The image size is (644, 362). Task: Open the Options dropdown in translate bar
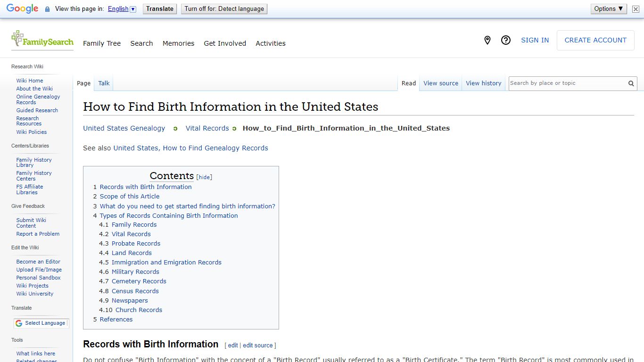click(x=609, y=9)
